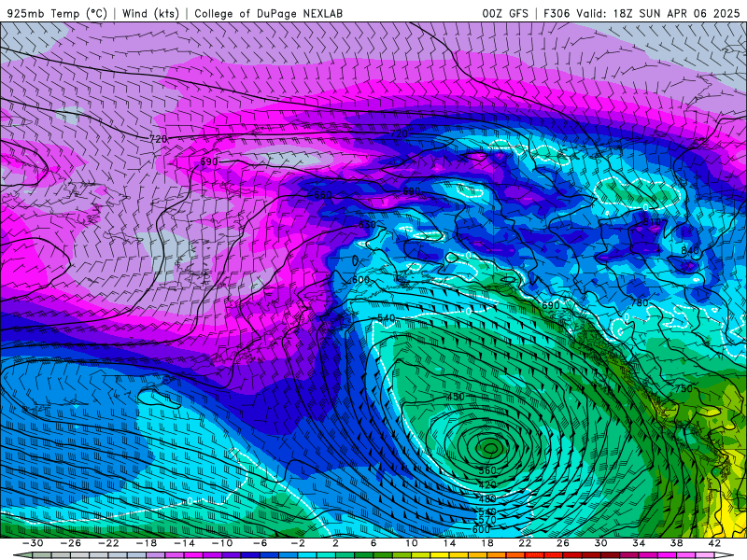Click the 30 value on the temperature scale
747x560 pixels.
(600, 543)
